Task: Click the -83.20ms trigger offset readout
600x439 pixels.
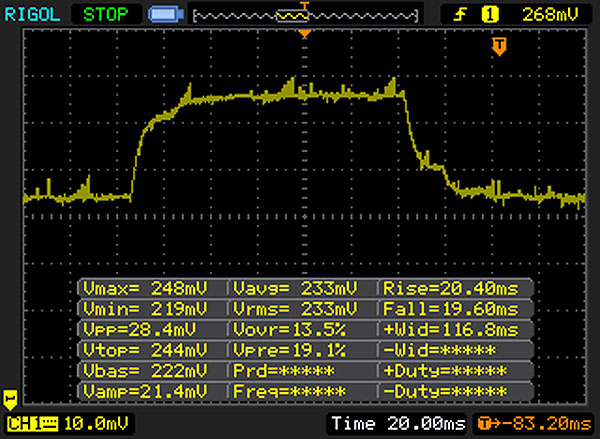Action: (535, 424)
